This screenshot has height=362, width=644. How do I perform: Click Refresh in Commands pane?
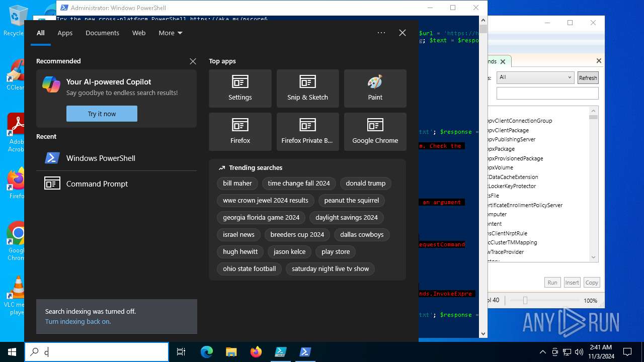tap(588, 77)
